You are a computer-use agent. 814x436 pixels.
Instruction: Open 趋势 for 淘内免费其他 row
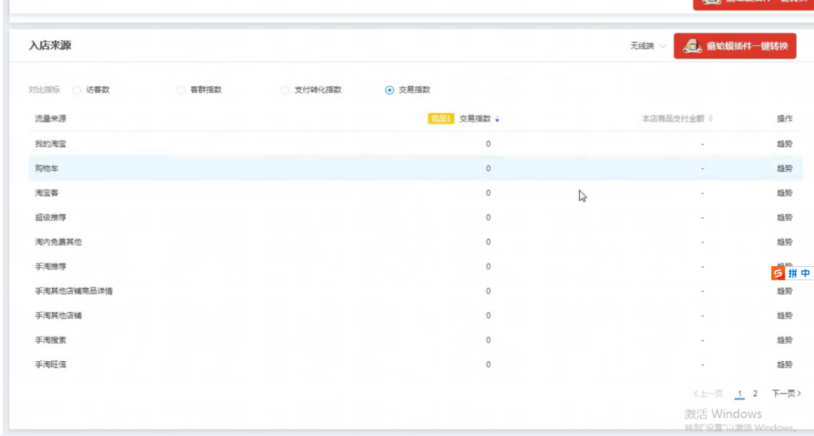(x=784, y=242)
